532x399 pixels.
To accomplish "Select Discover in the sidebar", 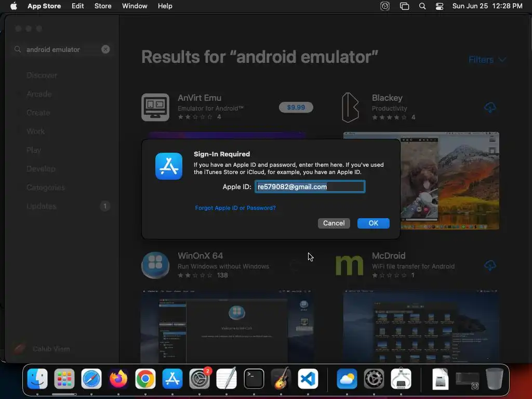I will tap(42, 75).
